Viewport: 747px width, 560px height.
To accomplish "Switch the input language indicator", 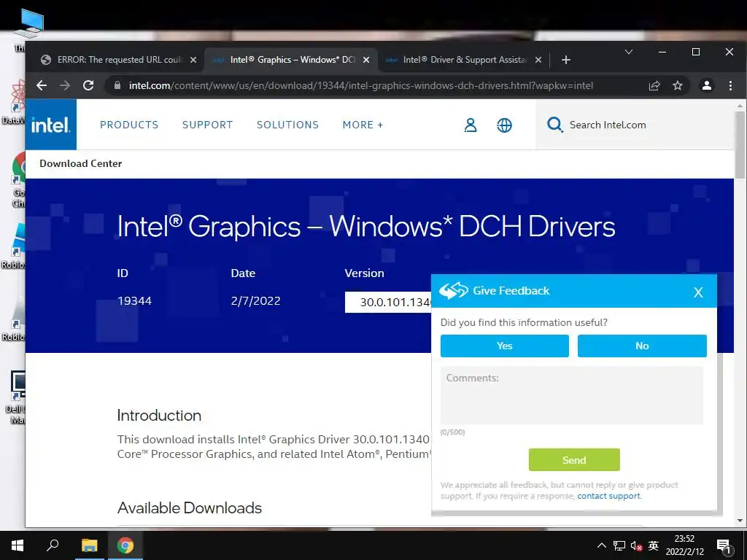I will pyautogui.click(x=653, y=545).
